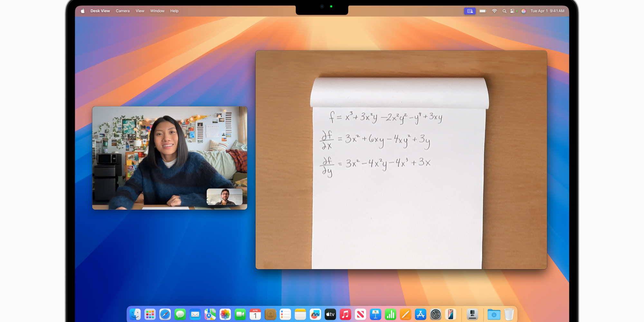Open the Apple menu
This screenshot has width=644, height=322.
[83, 11]
